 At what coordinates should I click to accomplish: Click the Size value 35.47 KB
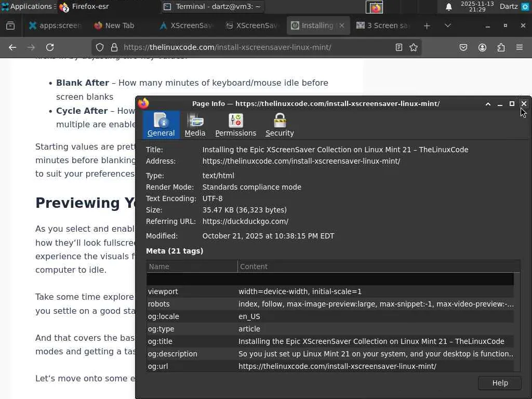[244, 210]
